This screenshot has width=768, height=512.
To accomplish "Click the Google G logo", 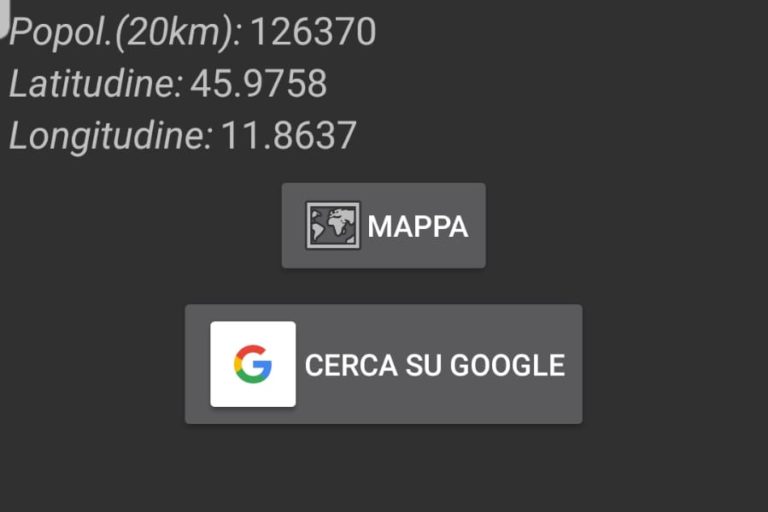I will pyautogui.click(x=253, y=364).
